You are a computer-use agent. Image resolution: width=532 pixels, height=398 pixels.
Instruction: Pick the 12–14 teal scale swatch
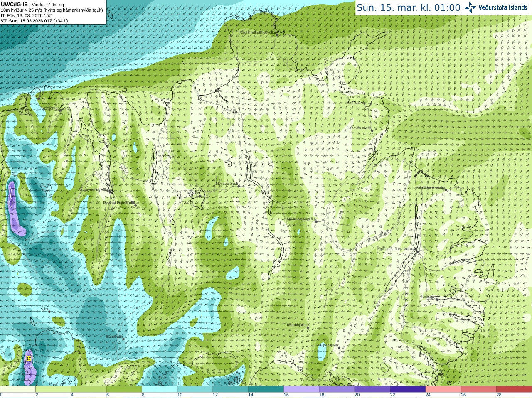[x=230, y=389]
